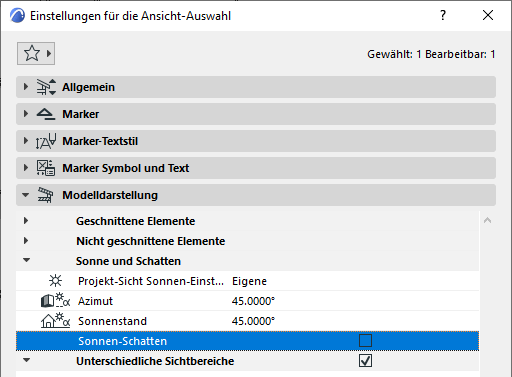
Task: Click the Marker-Textstil text icon
Action: coord(46,141)
